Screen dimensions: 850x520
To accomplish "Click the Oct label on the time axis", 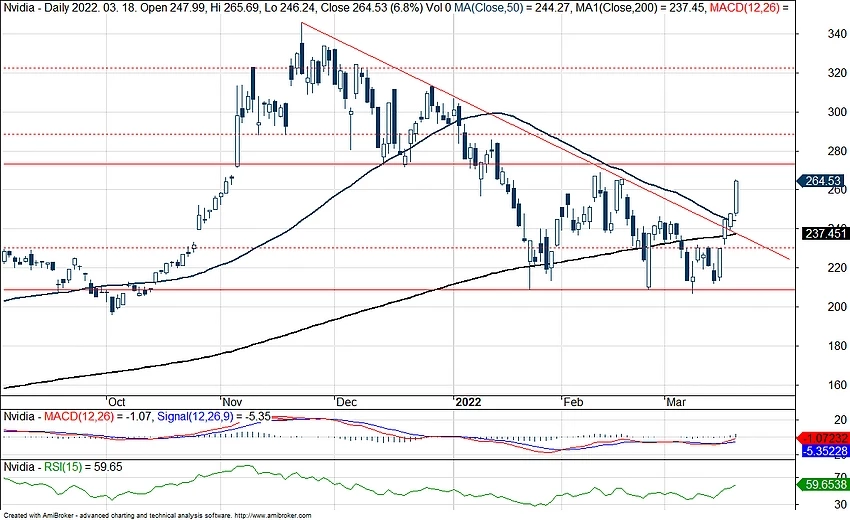I will coord(117,402).
